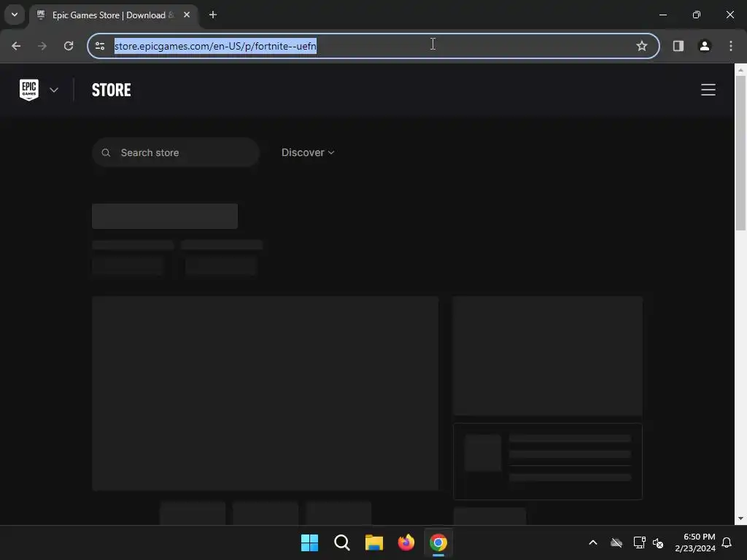The width and height of the screenshot is (747, 560).
Task: Open the clock showing 6:50 PM
Action: point(695,542)
